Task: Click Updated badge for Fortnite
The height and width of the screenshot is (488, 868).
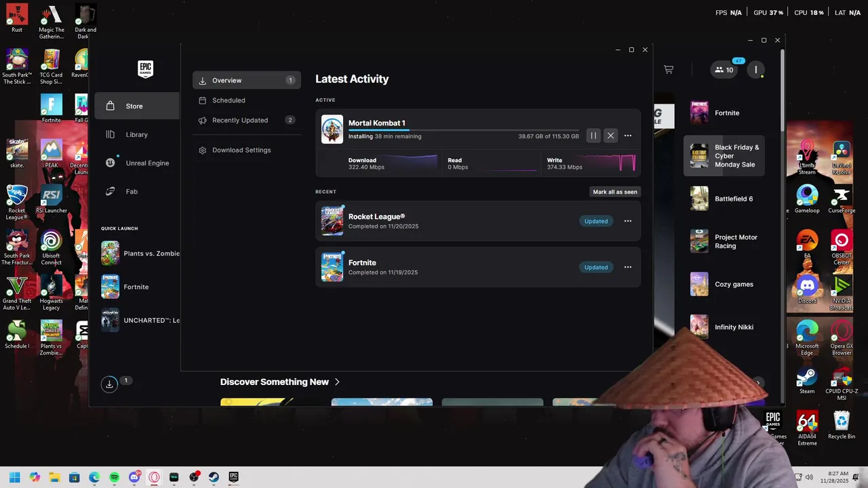Action: tap(596, 267)
